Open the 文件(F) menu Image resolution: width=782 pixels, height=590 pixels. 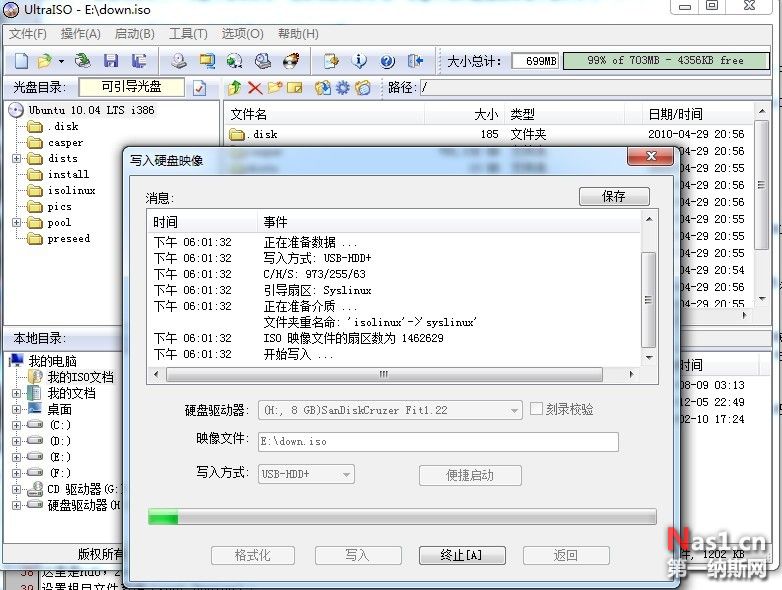tap(28, 34)
